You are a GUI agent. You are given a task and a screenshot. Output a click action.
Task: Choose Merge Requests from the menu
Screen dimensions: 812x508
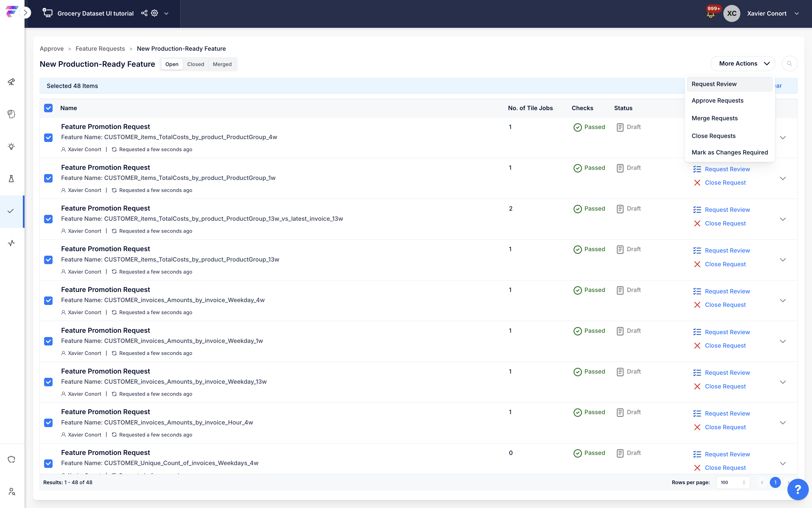tap(729, 118)
